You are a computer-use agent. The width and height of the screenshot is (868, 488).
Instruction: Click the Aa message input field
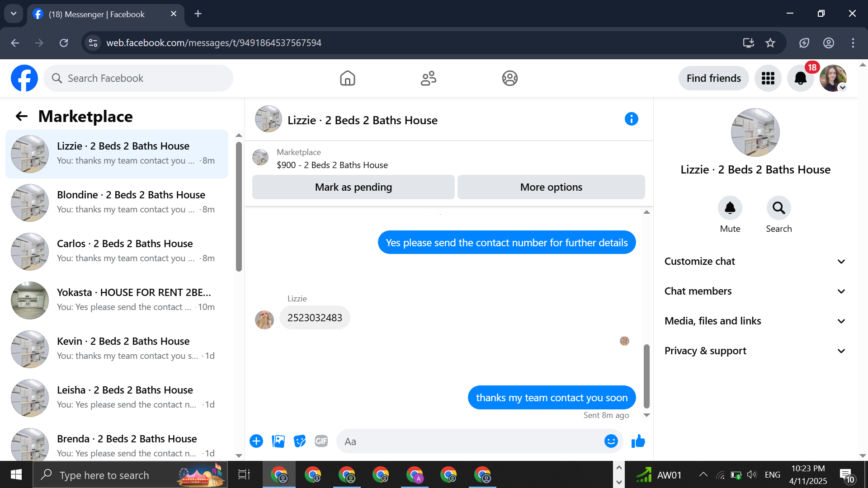470,441
